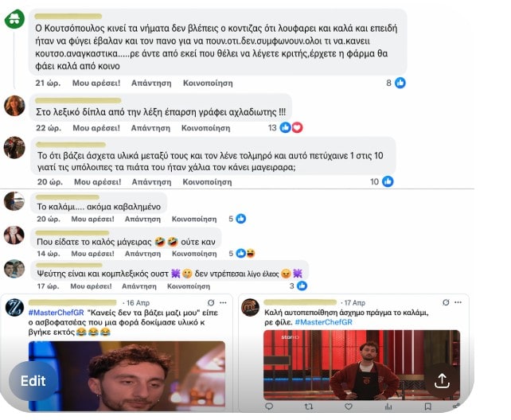Open the view stats icon under the right tweet
The image size is (511, 420).
click(x=388, y=406)
